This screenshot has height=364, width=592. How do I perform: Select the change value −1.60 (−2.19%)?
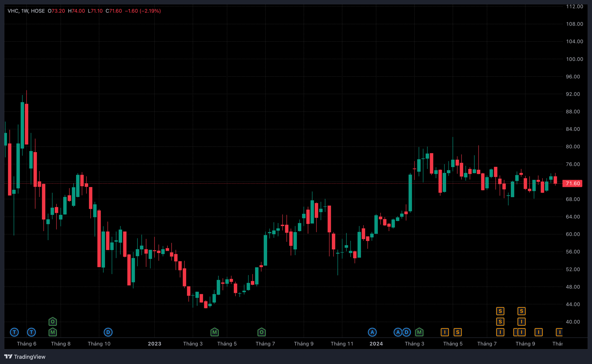[143, 11]
